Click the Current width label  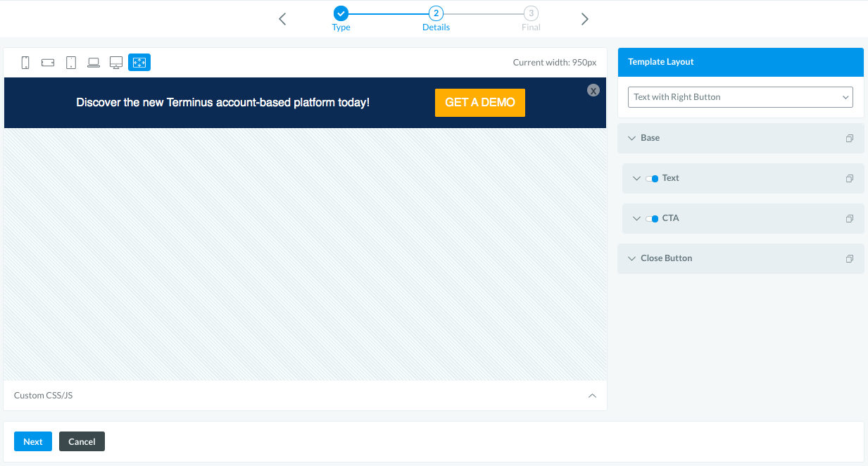coord(555,63)
